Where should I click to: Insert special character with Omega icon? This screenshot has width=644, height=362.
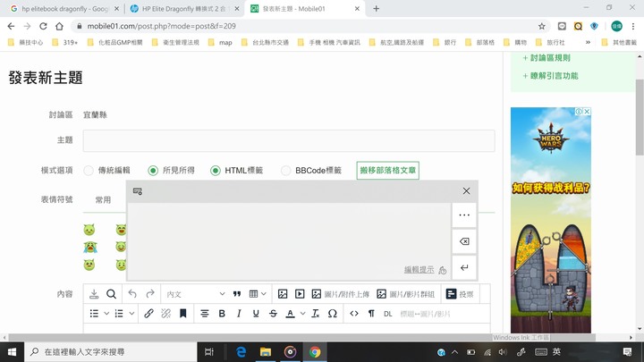pyautogui.click(x=333, y=314)
